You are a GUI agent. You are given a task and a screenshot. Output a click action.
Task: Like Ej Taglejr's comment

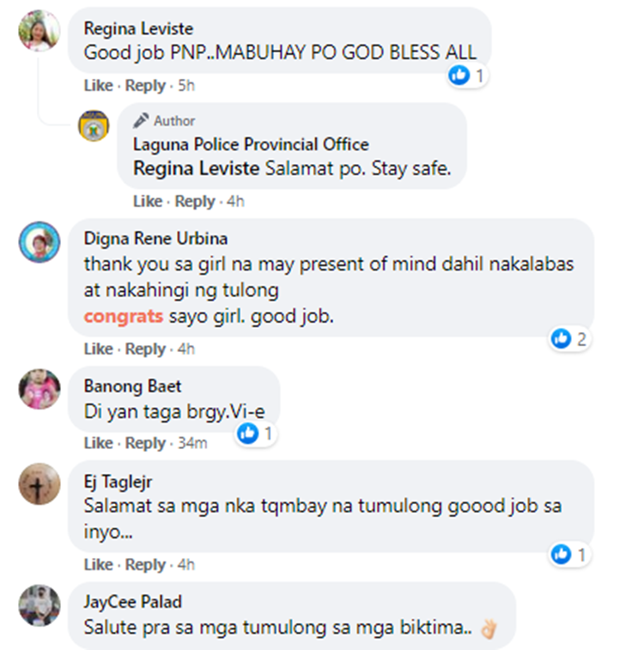(98, 565)
